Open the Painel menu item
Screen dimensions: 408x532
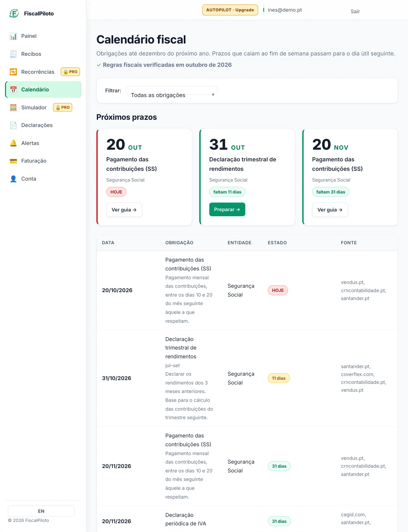[x=43, y=36]
